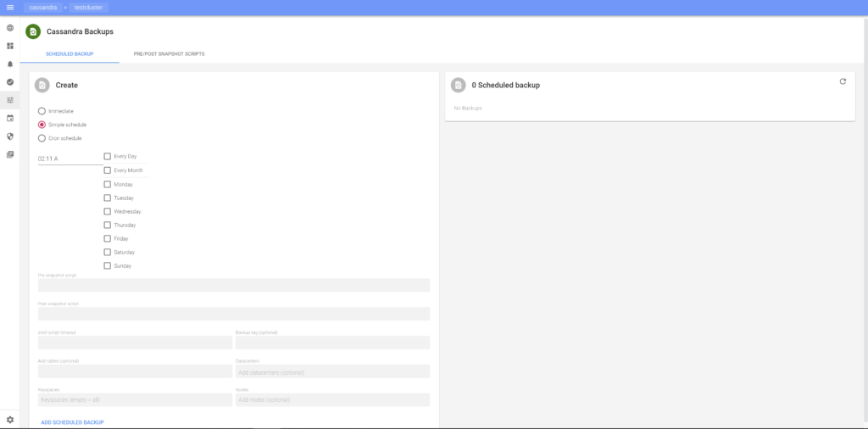Check the Tuesday checkbox
The image size is (868, 429).
(x=108, y=198)
